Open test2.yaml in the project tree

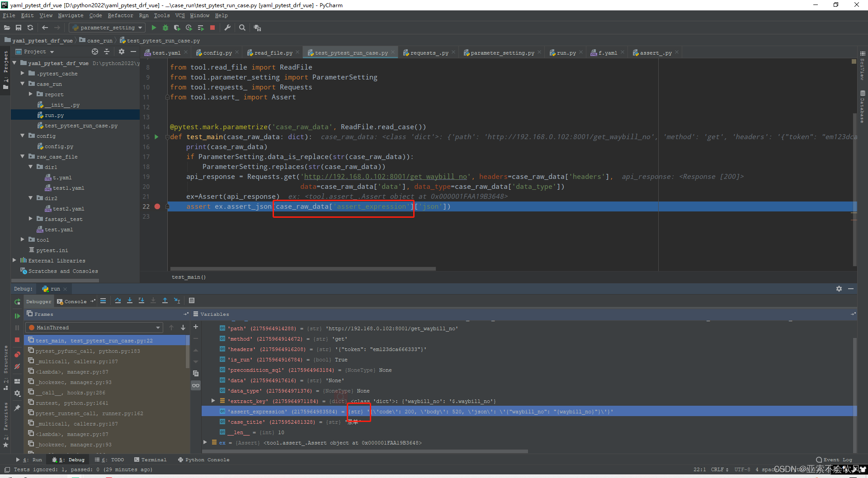pyautogui.click(x=68, y=209)
